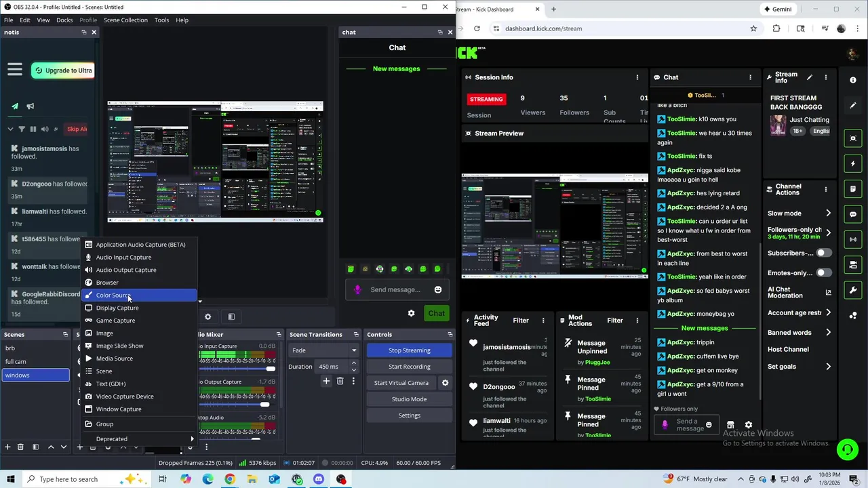Click the info icon in Kick sidebar
The height and width of the screenshot is (488, 868).
point(853,80)
